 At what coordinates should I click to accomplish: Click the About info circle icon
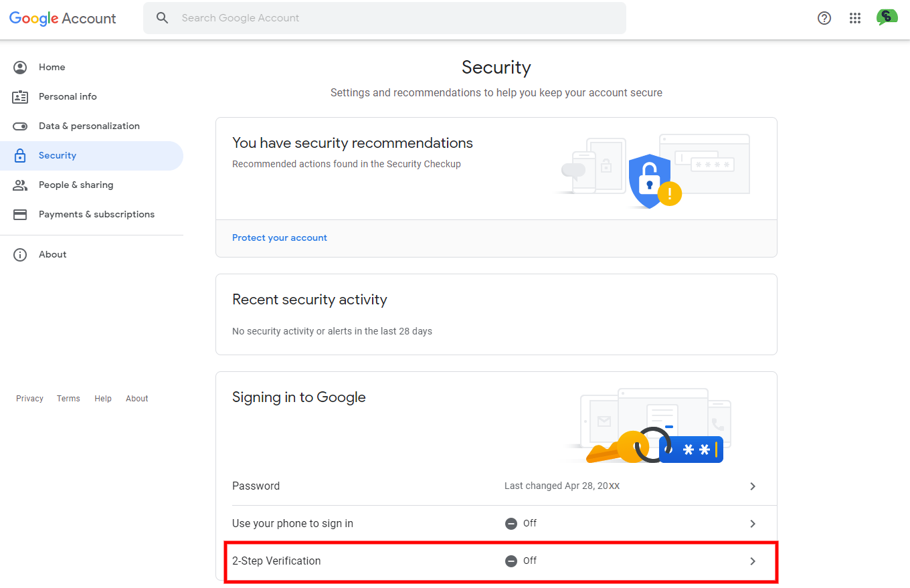tap(20, 254)
